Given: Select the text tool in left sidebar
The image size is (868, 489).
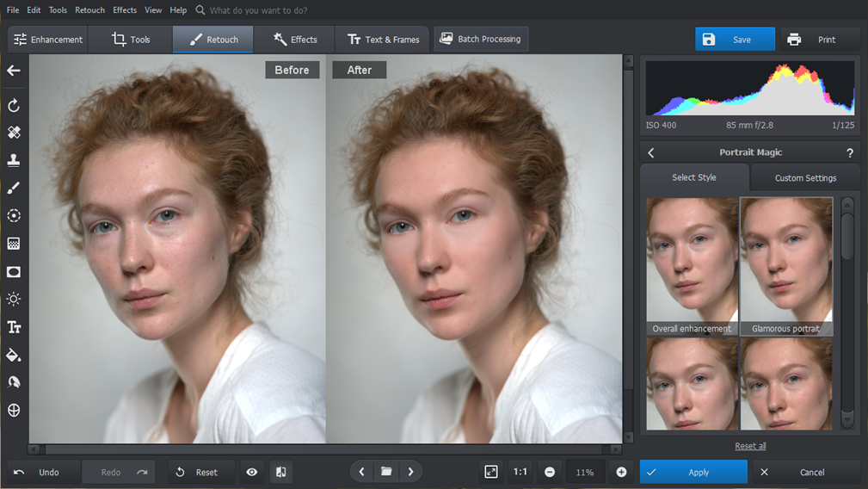Looking at the screenshot, I should click(x=14, y=327).
